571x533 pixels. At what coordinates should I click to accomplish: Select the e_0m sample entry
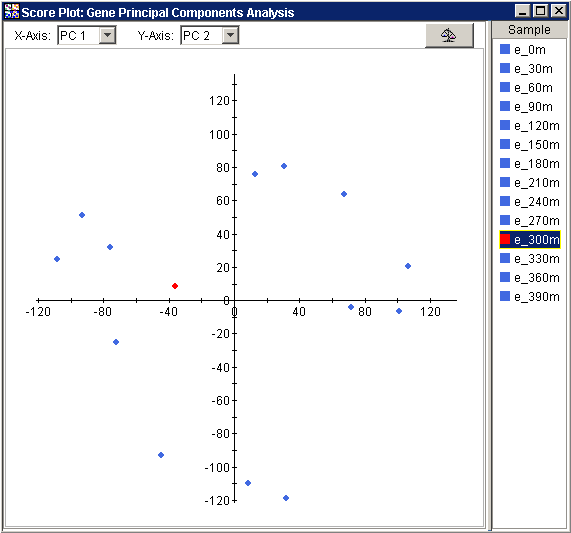tap(530, 50)
